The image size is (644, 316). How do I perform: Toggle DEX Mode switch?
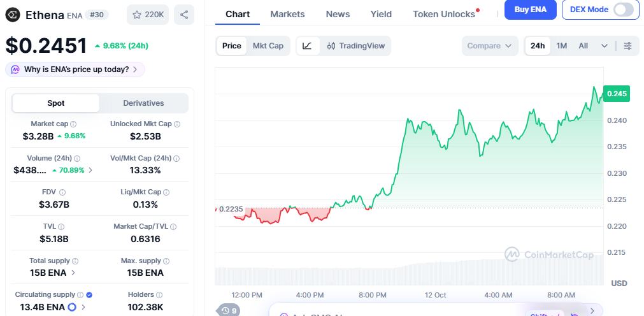pyautogui.click(x=624, y=10)
